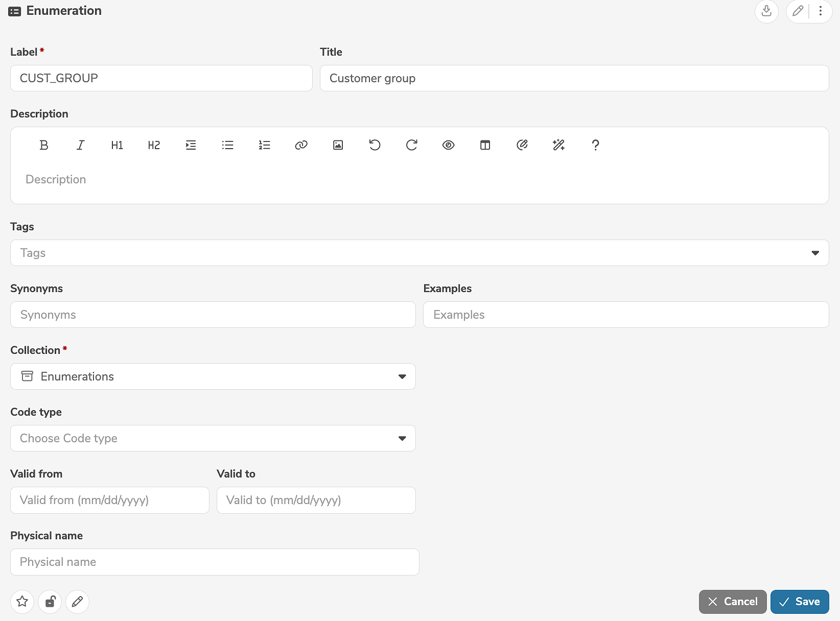The image size is (840, 621).
Task: Open the three-dot more options menu
Action: click(x=821, y=11)
